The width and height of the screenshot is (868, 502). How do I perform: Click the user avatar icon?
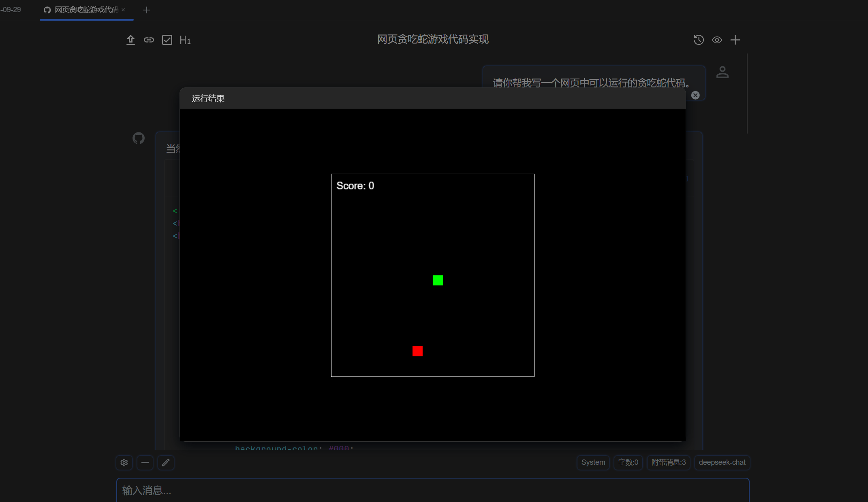pos(722,72)
